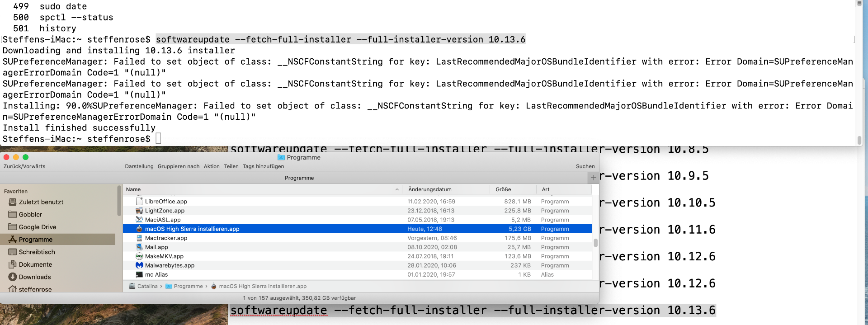Click the Terminal split-pane icon at top right
Screen dimensions: 868x325
tap(859, 4)
